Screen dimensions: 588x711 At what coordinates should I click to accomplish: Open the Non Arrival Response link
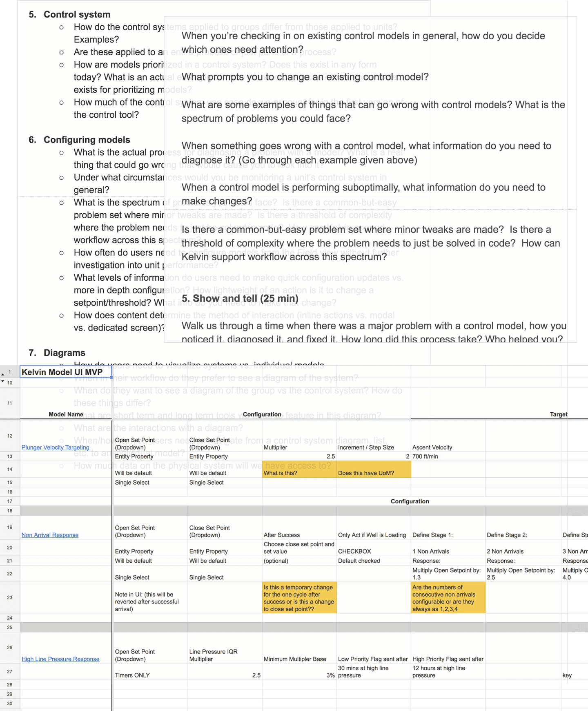(x=50, y=535)
